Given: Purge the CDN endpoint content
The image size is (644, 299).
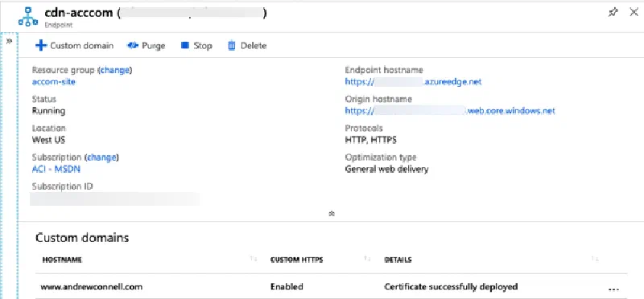Looking at the screenshot, I should [147, 46].
